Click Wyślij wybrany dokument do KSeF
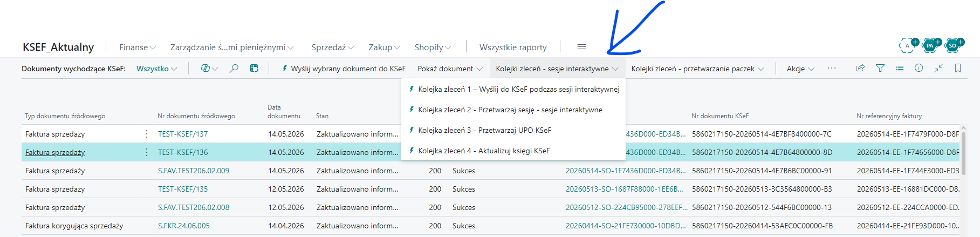 tap(344, 69)
